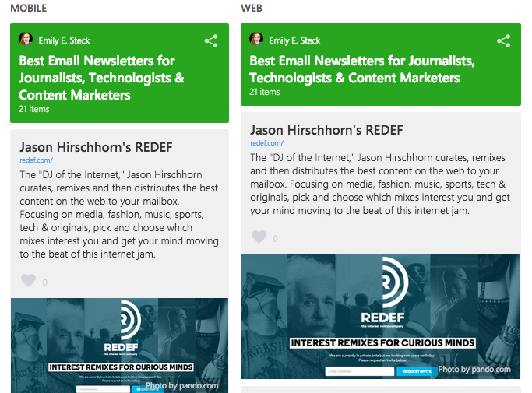The height and width of the screenshot is (393, 532).
Task: Click the WEB section label
Action: (x=252, y=8)
